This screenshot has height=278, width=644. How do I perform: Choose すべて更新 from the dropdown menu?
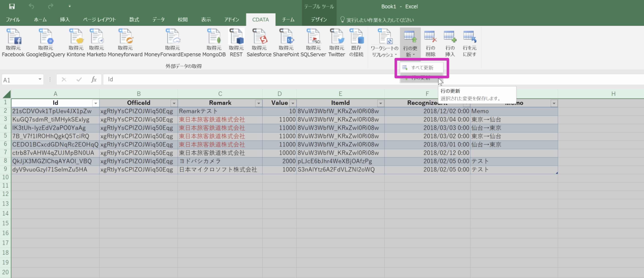422,68
